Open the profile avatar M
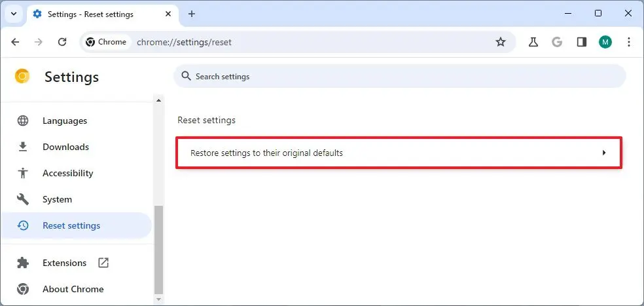The width and height of the screenshot is (644, 306). (605, 42)
